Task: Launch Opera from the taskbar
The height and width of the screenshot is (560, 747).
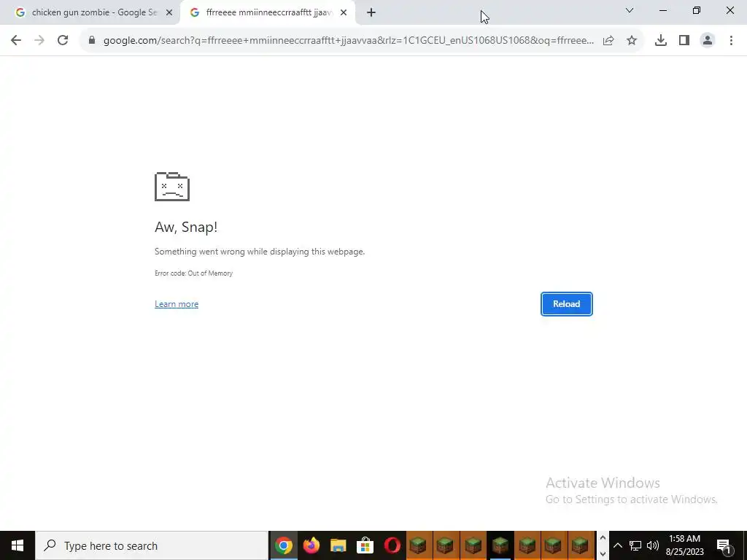Action: 392,545
